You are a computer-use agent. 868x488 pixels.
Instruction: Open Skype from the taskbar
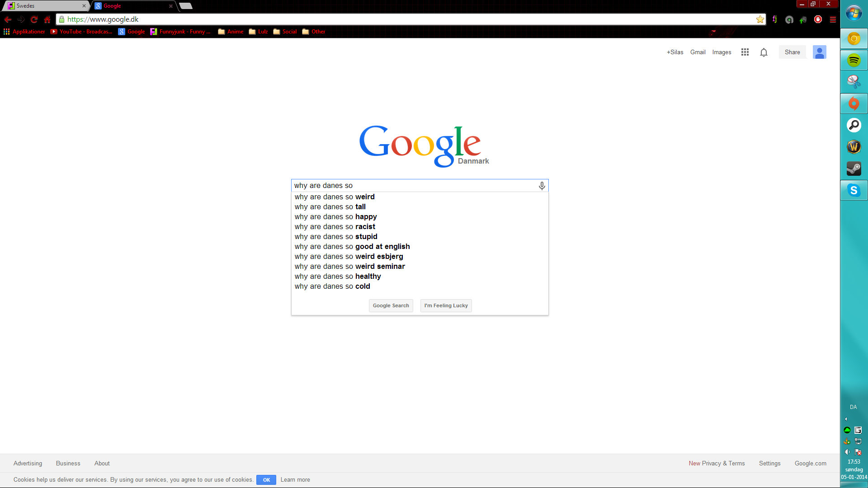pyautogui.click(x=854, y=190)
